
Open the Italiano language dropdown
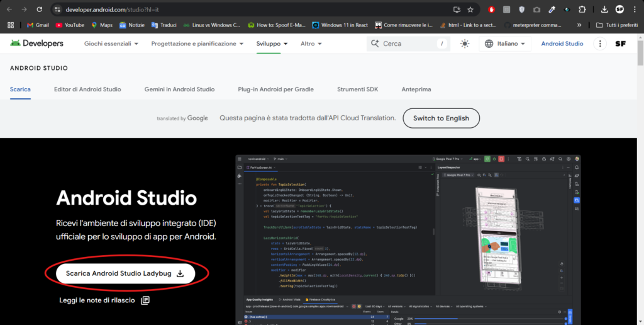(x=505, y=43)
